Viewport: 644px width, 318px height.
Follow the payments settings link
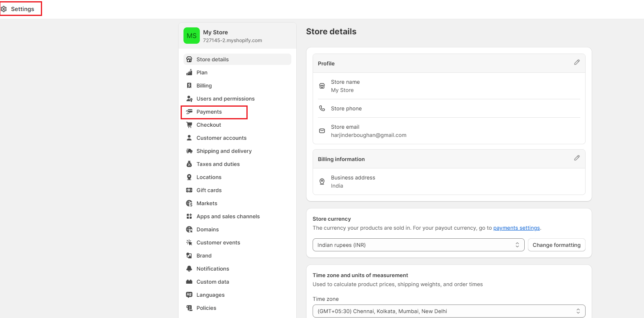coord(517,228)
